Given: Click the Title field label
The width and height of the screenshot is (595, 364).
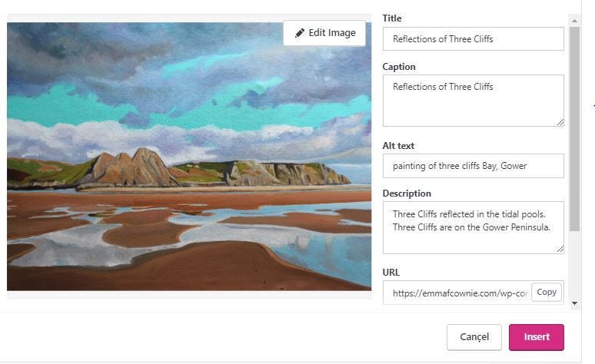Looking at the screenshot, I should (392, 18).
